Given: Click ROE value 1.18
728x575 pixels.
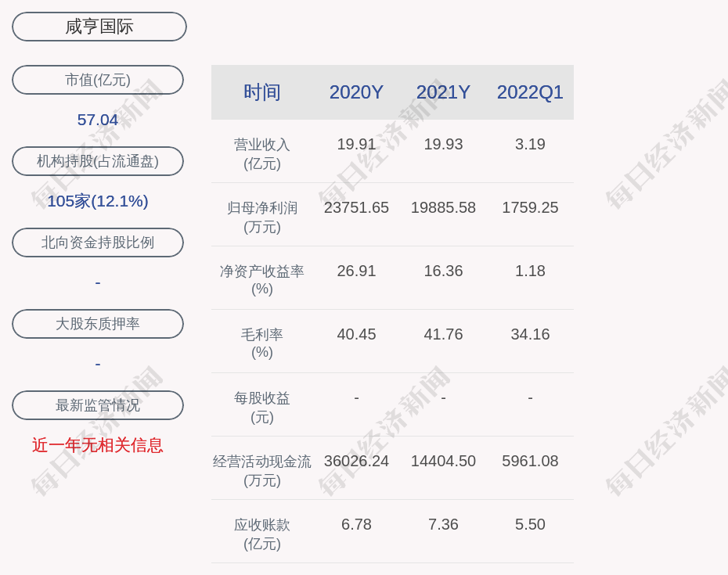Looking at the screenshot, I should 530,271.
